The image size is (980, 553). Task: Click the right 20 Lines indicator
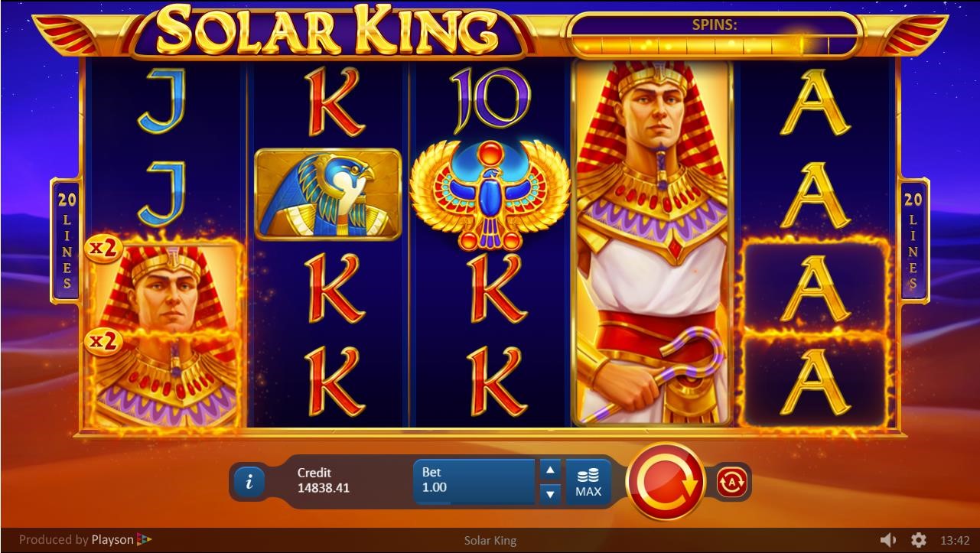[913, 241]
